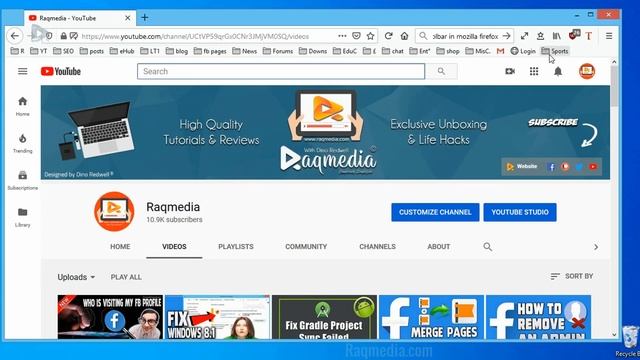Close the Raqmedia - YouTube tab

(127, 18)
